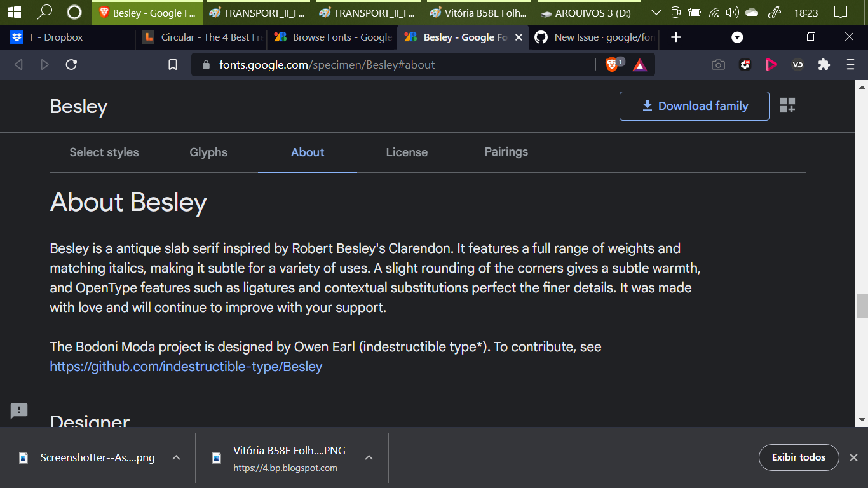Switch to the New Issue google/fonts tab
The width and height of the screenshot is (868, 488).
(593, 37)
